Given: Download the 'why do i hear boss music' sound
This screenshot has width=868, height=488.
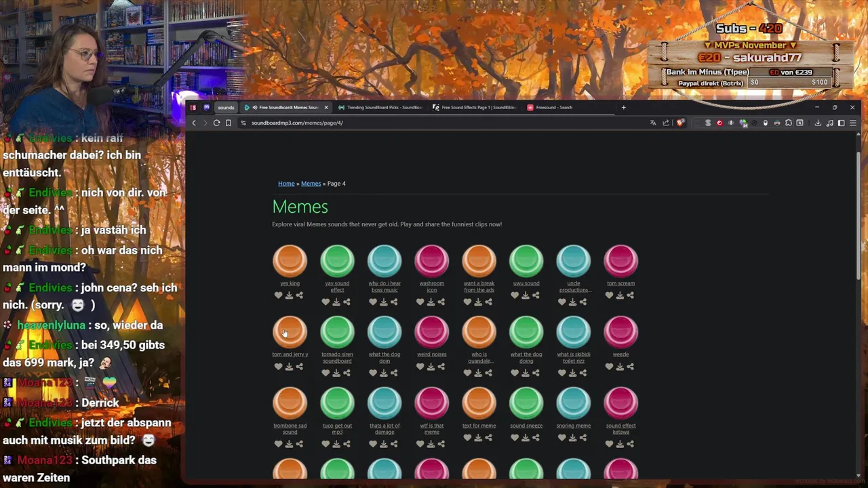Looking at the screenshot, I should pos(384,302).
